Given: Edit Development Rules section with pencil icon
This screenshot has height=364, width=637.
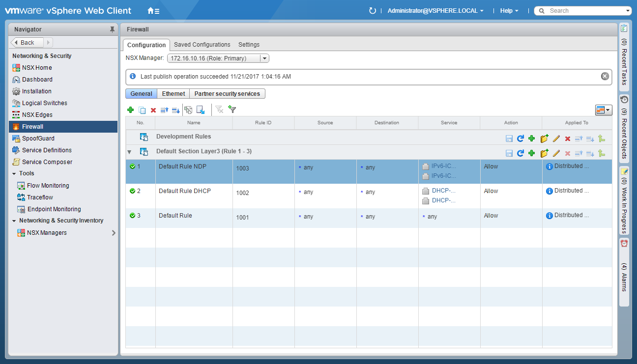Looking at the screenshot, I should click(x=556, y=139).
